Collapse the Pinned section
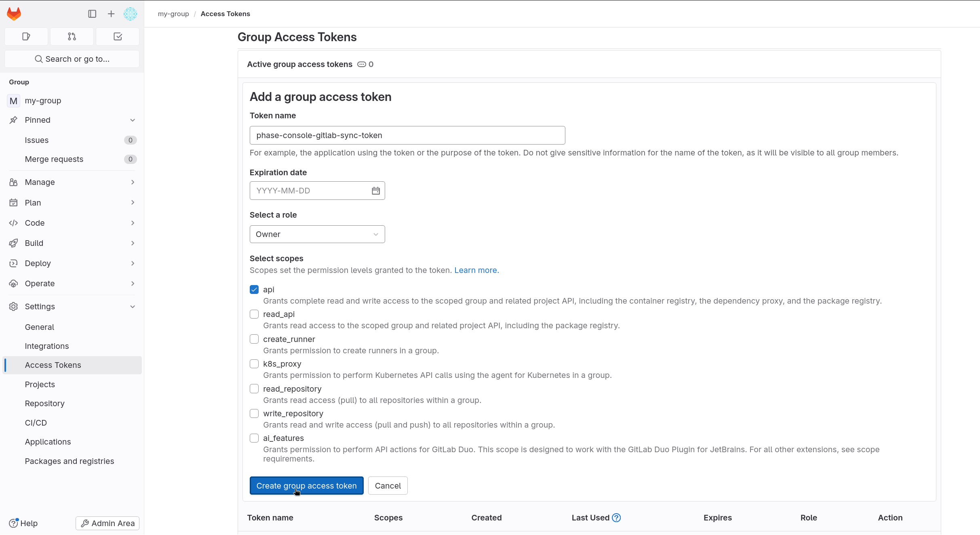 [x=133, y=120]
